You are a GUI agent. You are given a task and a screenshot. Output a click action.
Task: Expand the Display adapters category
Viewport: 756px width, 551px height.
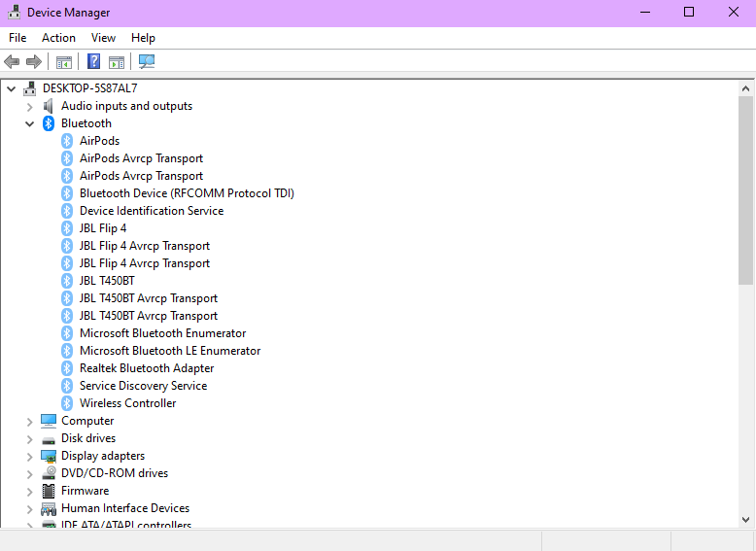click(x=30, y=457)
